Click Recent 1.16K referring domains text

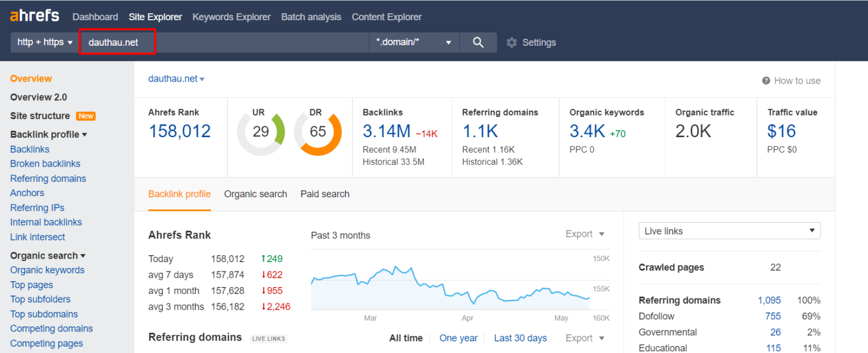pyautogui.click(x=488, y=149)
